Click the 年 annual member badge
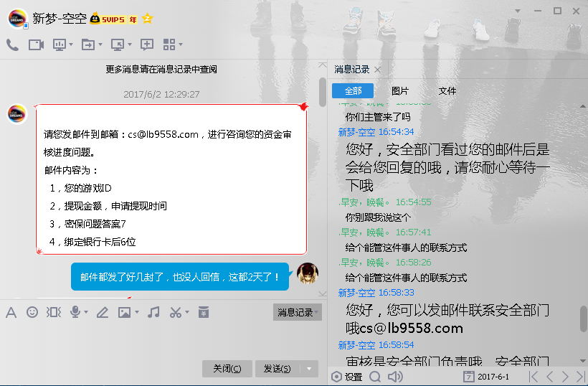The image size is (588, 386). click(133, 19)
